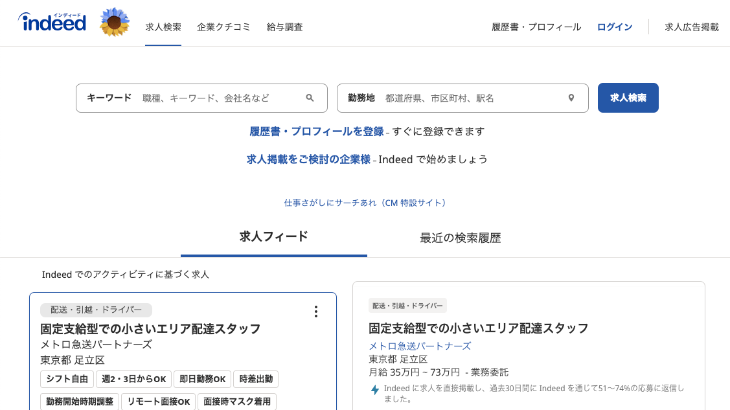This screenshot has width=730, height=410.
Task: Click the location pin icon in 勤務地 field
Action: (x=571, y=98)
